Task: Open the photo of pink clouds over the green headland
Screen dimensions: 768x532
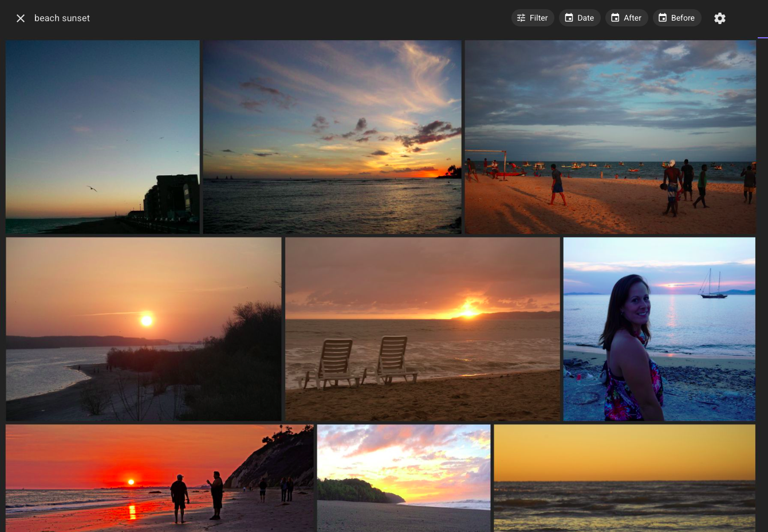Action: (404, 478)
